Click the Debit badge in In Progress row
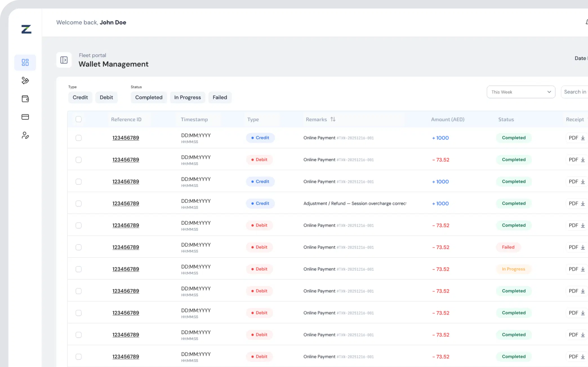 [x=259, y=269]
